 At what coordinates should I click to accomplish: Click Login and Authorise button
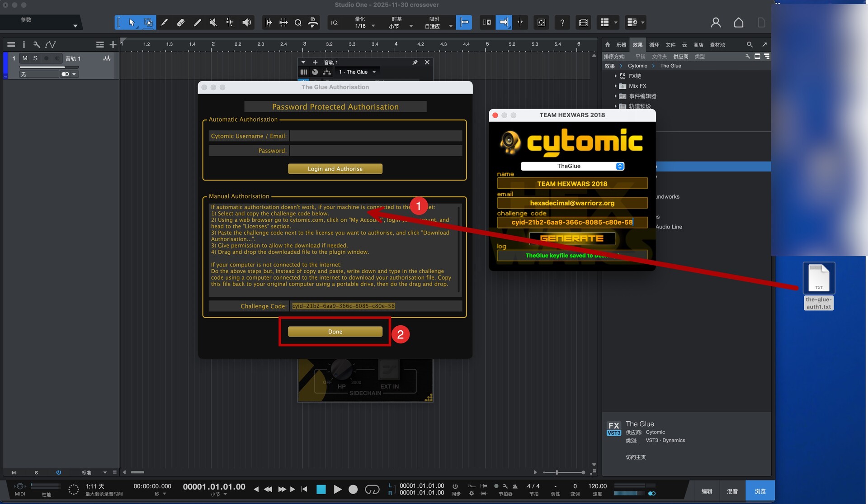pos(335,169)
